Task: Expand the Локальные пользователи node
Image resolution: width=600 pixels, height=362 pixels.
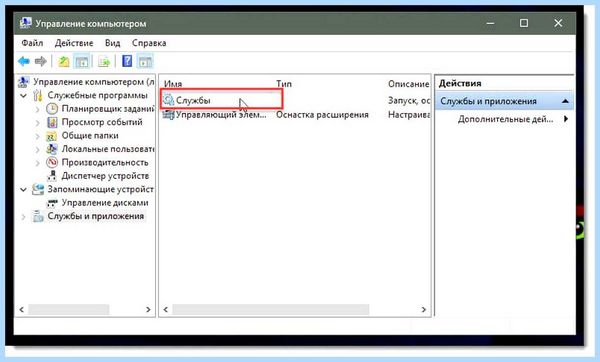Action: [x=38, y=149]
